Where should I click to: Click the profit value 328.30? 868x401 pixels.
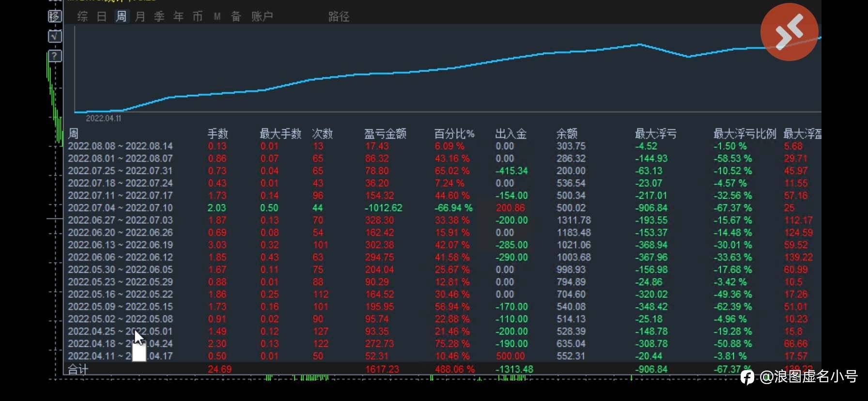pyautogui.click(x=380, y=220)
